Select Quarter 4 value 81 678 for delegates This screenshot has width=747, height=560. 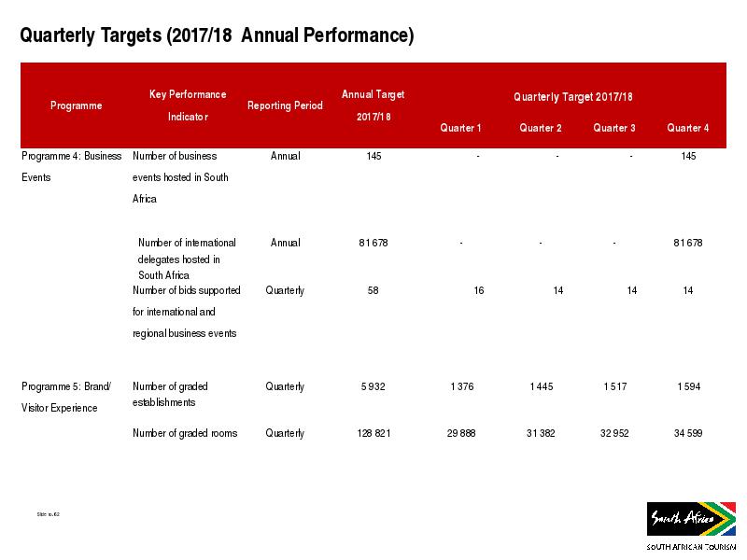(x=688, y=243)
